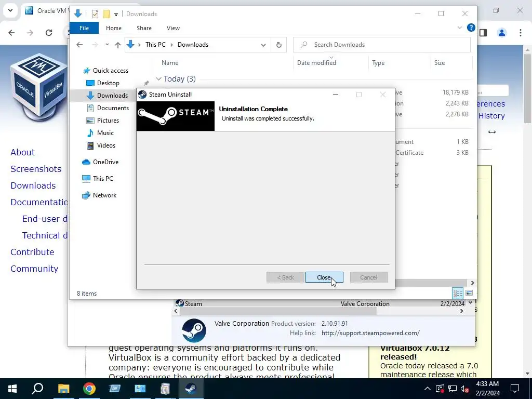Screen dimensions: 532x399
Task: Select Quick access in navigation pane
Action: point(111,71)
